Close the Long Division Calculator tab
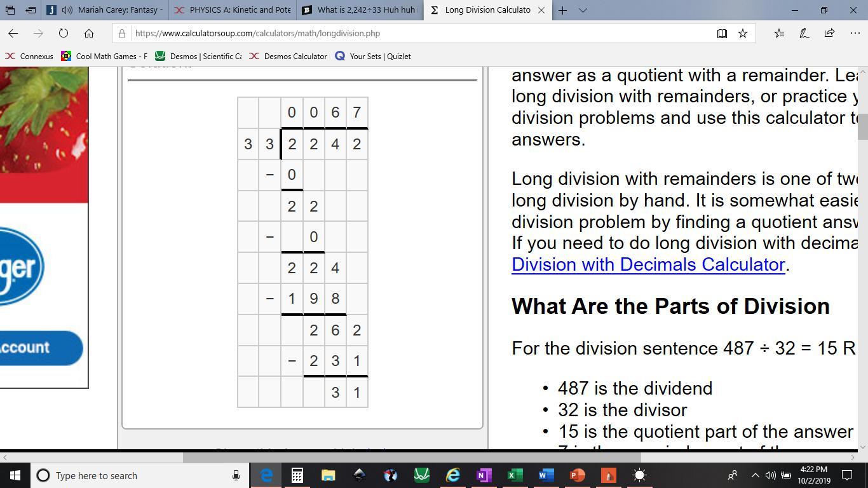868x488 pixels. (x=541, y=10)
